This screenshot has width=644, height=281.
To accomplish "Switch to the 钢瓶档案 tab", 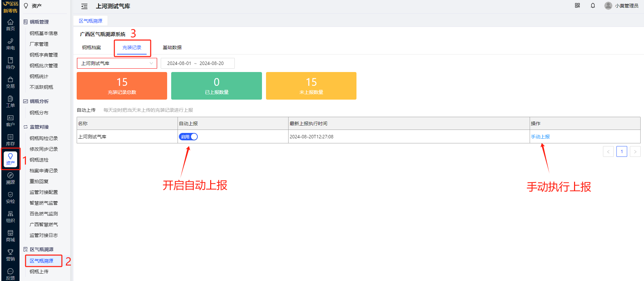I will click(91, 47).
